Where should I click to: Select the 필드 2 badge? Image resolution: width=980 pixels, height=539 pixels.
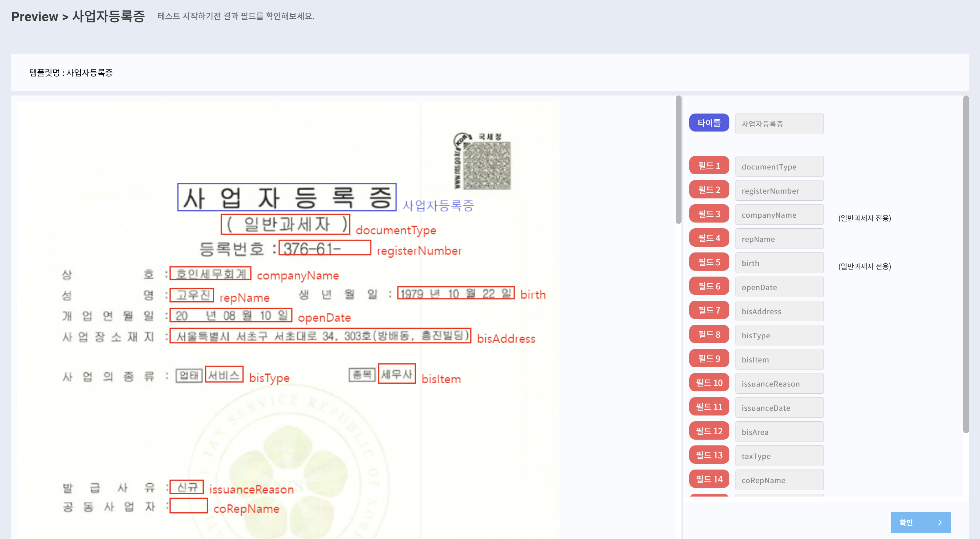tap(709, 189)
